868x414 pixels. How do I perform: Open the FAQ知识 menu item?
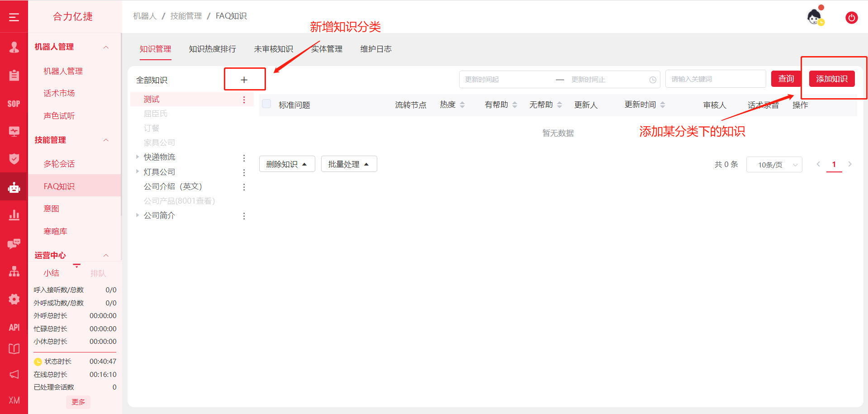pos(75,186)
